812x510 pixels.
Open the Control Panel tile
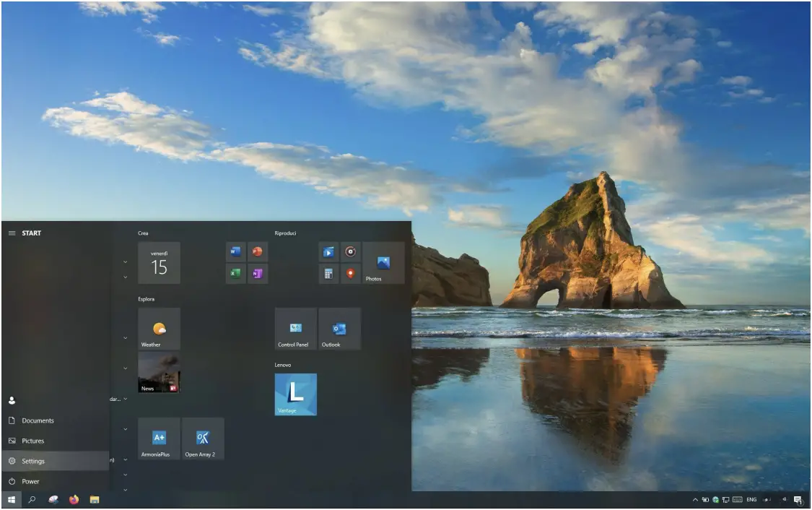pyautogui.click(x=296, y=329)
